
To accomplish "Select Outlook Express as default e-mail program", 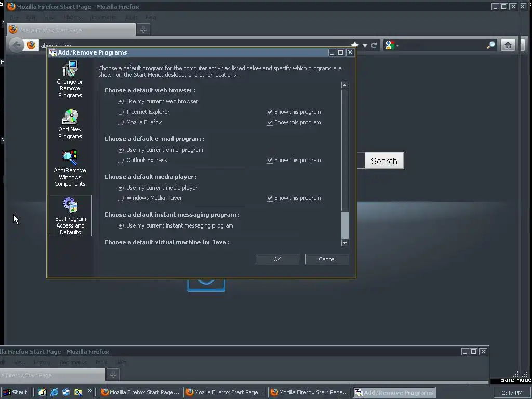I will tap(142, 160).
